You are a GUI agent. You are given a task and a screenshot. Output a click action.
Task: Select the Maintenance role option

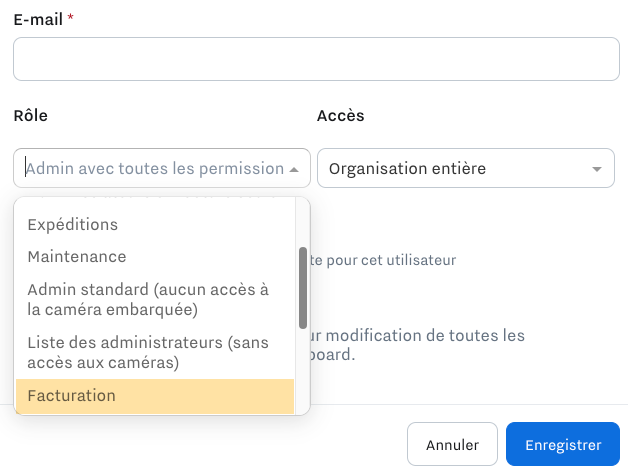coord(77,257)
